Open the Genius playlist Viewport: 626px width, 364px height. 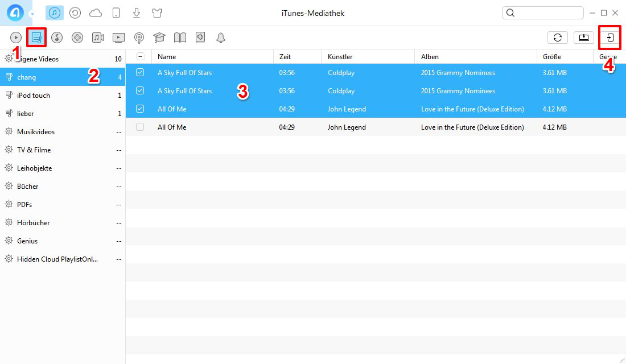[x=63, y=241]
